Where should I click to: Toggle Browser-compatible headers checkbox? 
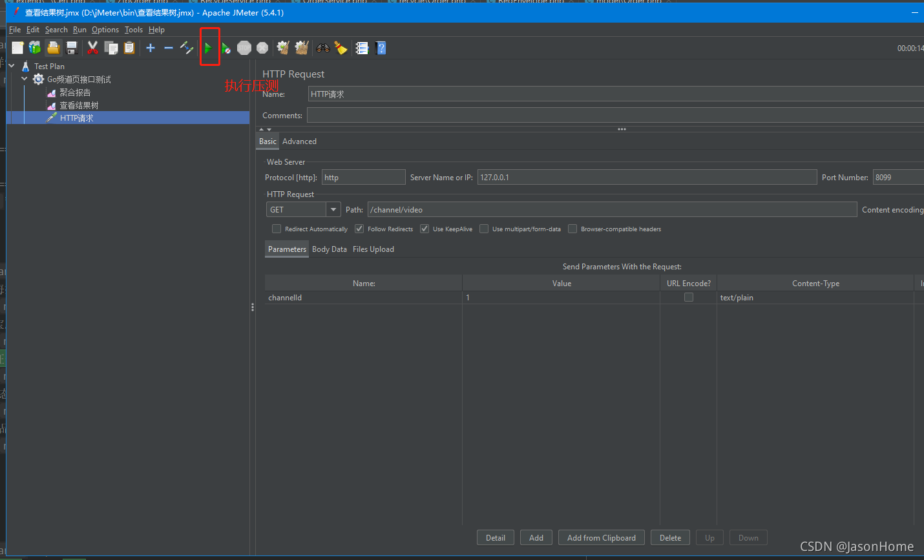pos(572,229)
